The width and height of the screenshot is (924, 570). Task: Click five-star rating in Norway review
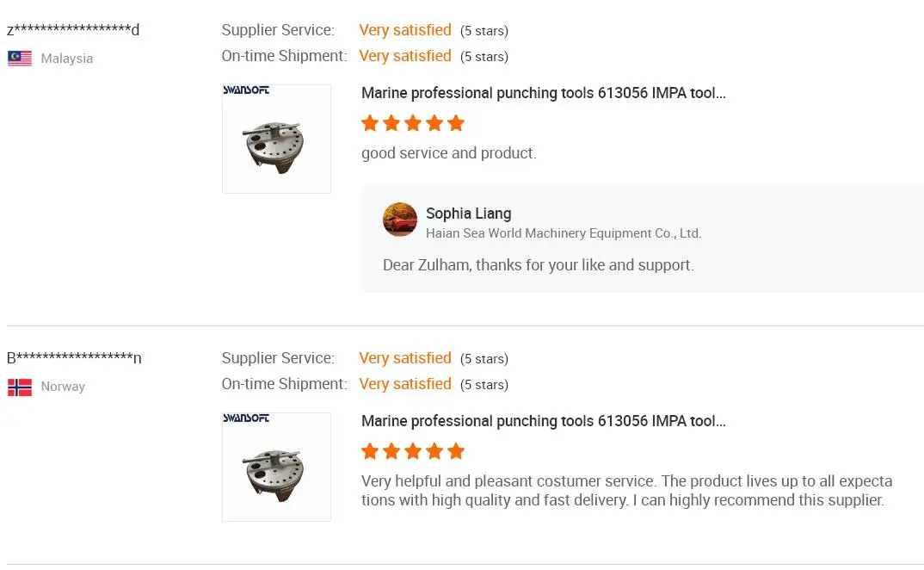point(413,451)
